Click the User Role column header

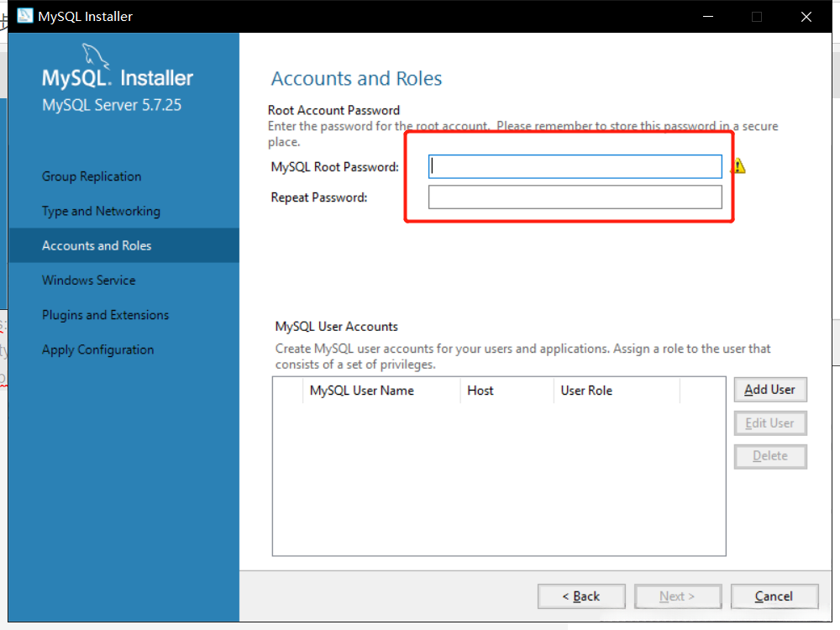click(x=617, y=391)
